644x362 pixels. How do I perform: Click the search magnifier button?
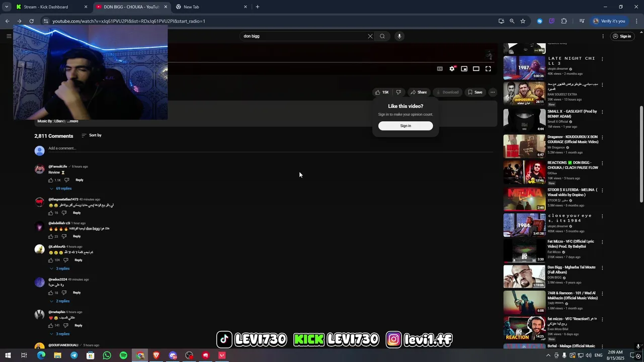[x=382, y=36]
